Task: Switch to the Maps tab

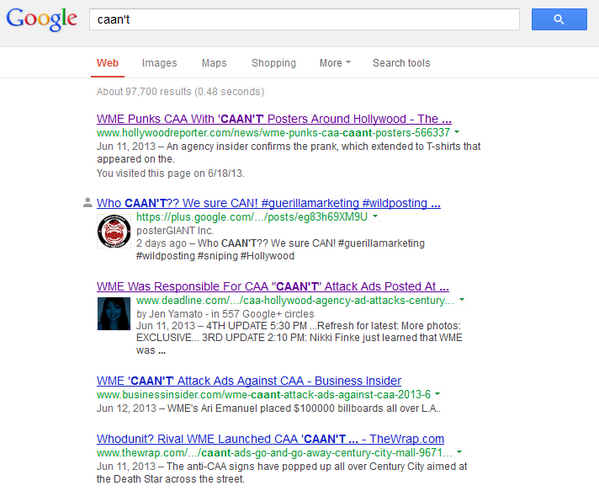Action: [214, 63]
